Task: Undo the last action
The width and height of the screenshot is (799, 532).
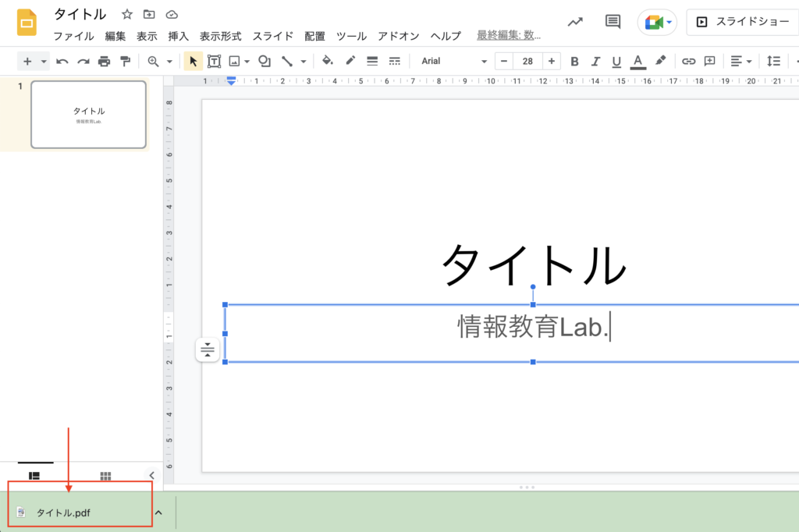Action: (x=62, y=62)
